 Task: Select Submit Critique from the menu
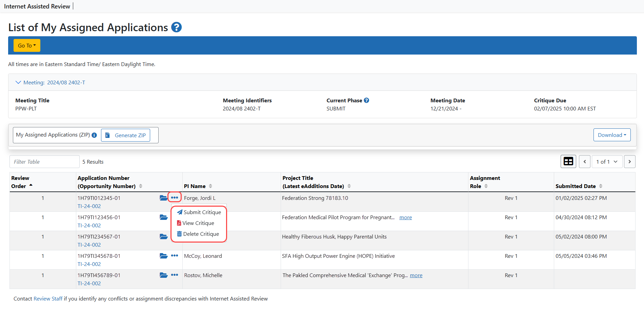click(199, 212)
